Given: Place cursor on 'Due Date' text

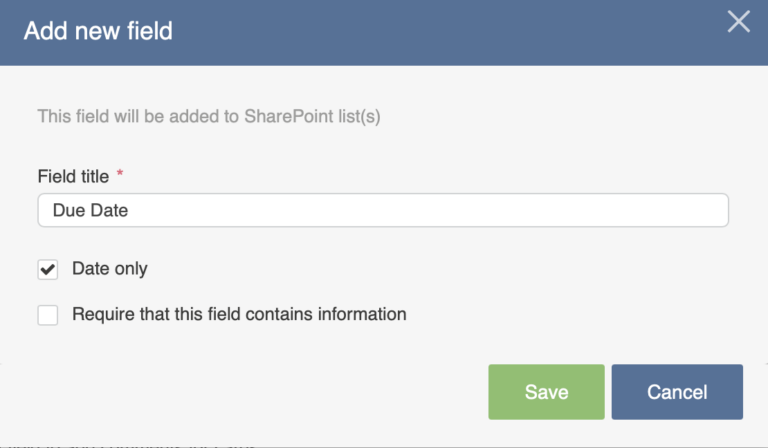Looking at the screenshot, I should 90,211.
